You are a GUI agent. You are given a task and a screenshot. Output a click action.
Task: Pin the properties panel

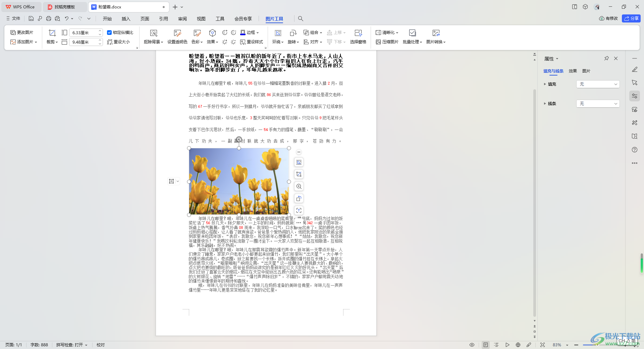[606, 58]
